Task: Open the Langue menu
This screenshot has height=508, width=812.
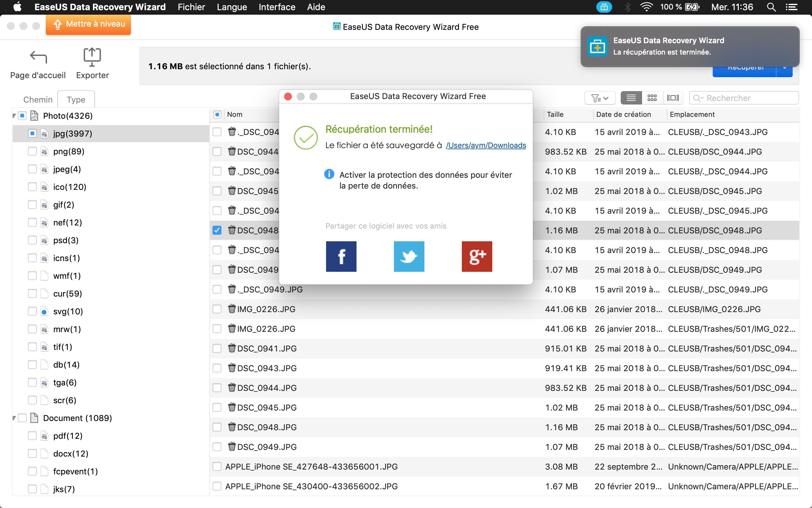Action: (232, 7)
